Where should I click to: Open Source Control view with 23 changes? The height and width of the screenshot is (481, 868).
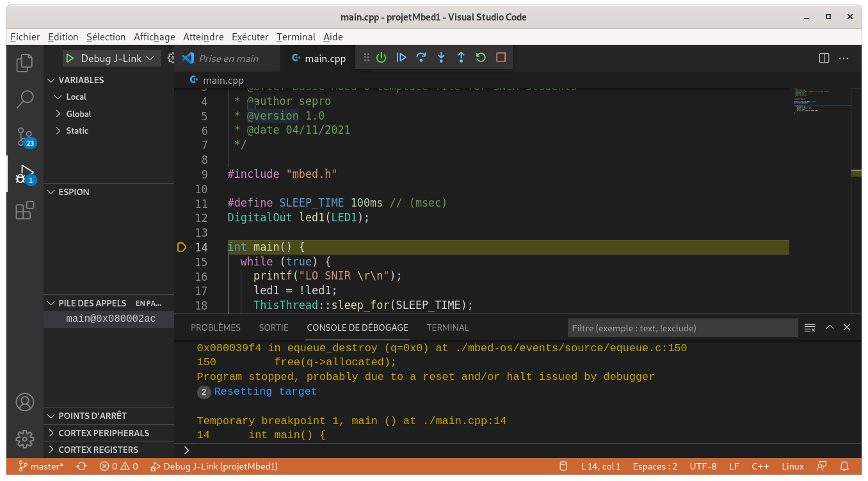(x=25, y=137)
